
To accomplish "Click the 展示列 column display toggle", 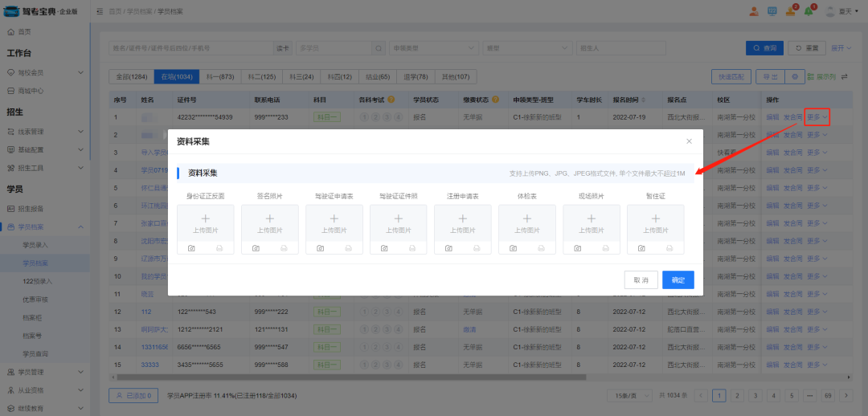I will click(x=821, y=77).
